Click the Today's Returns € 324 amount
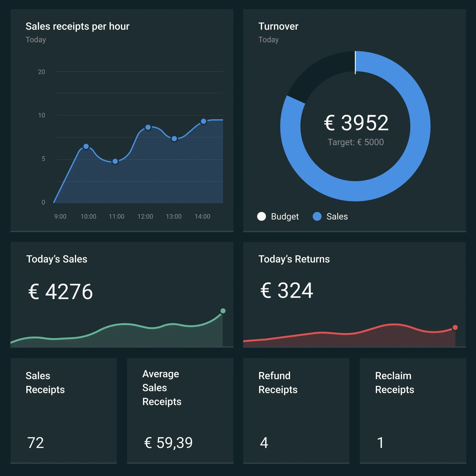This screenshot has height=476, width=476. point(287,291)
